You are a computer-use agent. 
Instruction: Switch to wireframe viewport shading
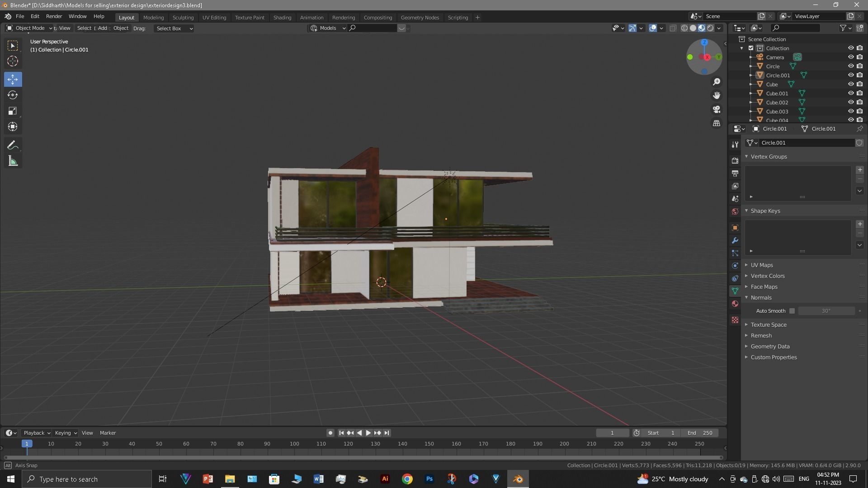(x=684, y=28)
